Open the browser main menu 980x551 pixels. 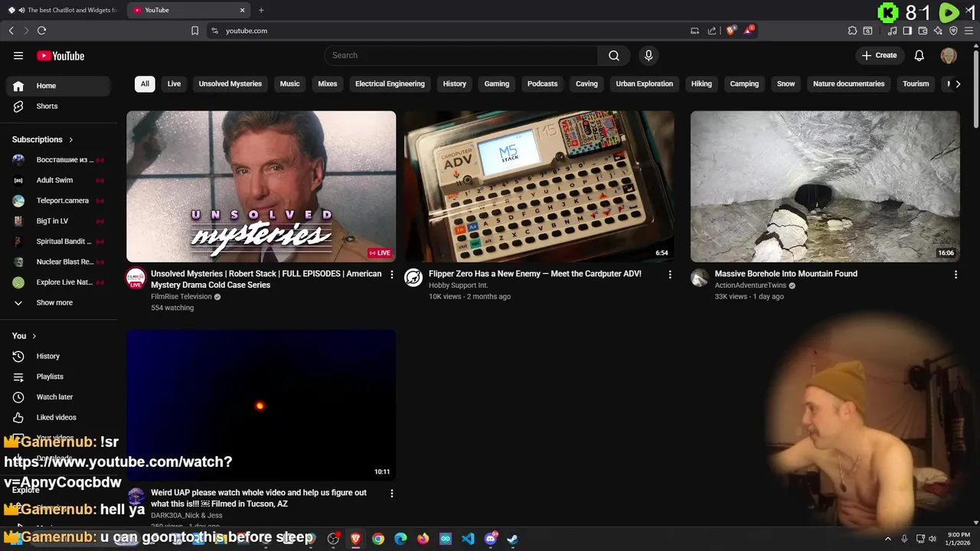tap(969, 31)
